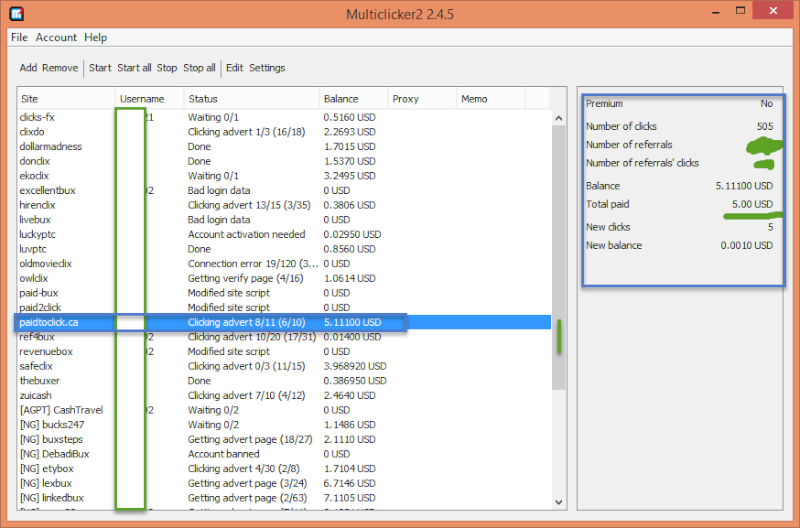Select the [NG] DebadiBux row

(284, 454)
